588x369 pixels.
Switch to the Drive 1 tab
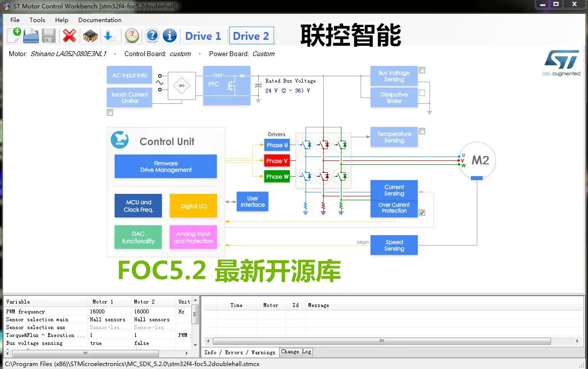point(203,36)
